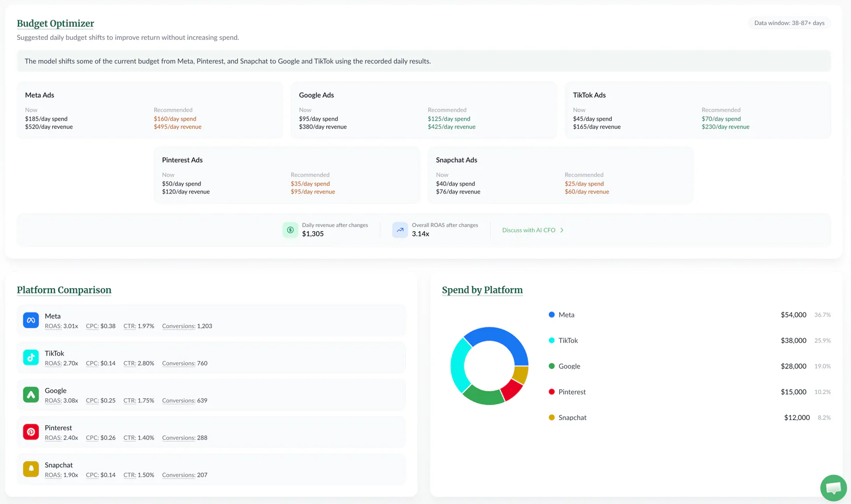Click the Data window 38-87+ days badge
Viewport: 851px width, 504px height.
pyautogui.click(x=789, y=23)
